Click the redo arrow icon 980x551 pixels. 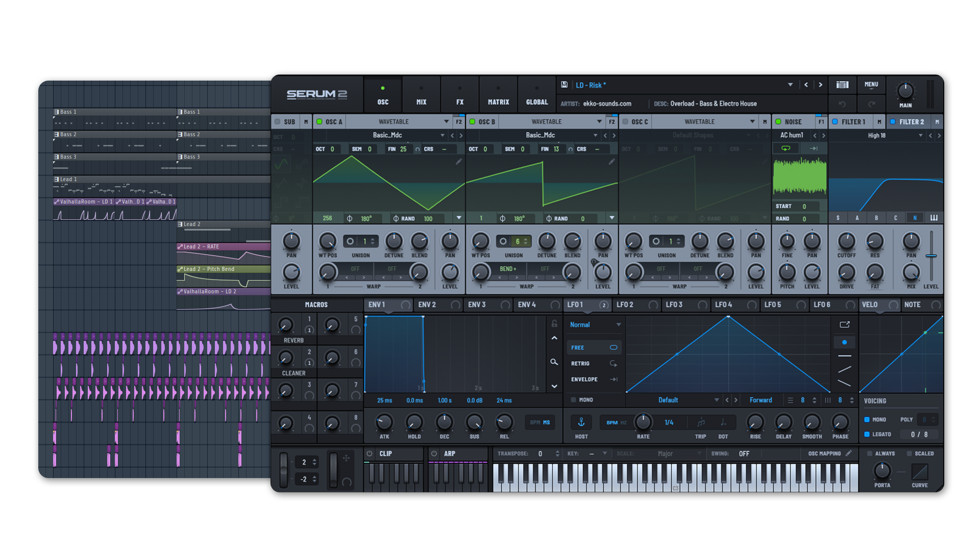tap(872, 104)
